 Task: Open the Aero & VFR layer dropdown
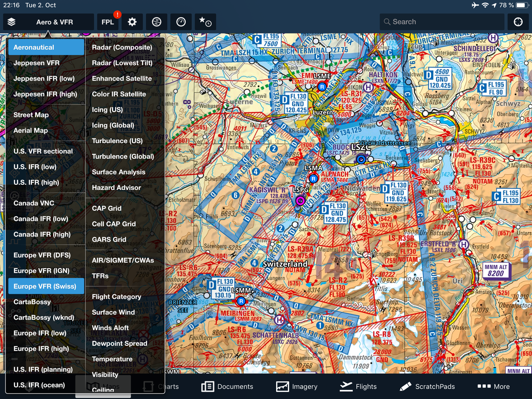pyautogui.click(x=55, y=22)
